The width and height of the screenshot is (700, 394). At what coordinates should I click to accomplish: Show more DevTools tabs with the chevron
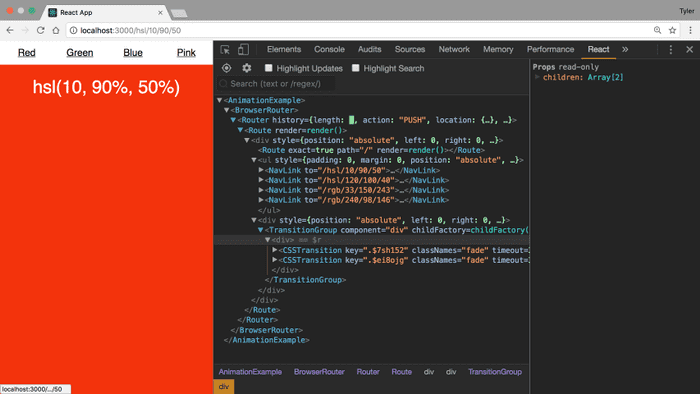click(625, 50)
